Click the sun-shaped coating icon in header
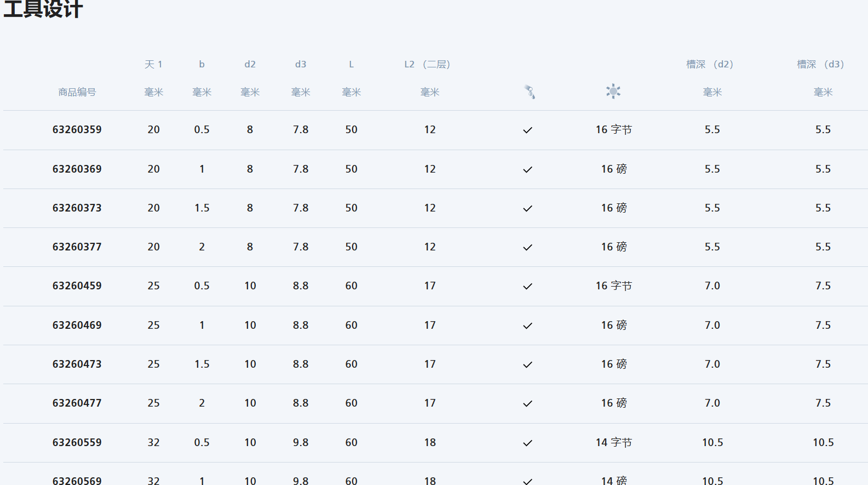This screenshot has width=868, height=485. 613,92
